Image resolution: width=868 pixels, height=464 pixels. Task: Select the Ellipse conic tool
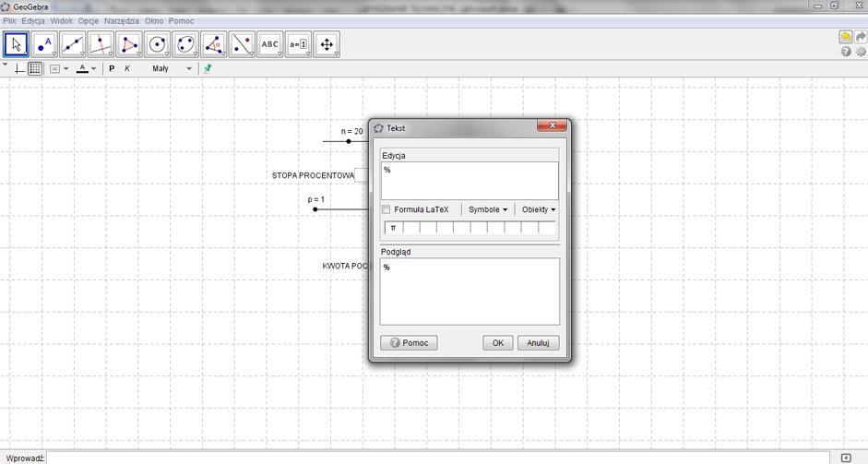tap(185, 44)
